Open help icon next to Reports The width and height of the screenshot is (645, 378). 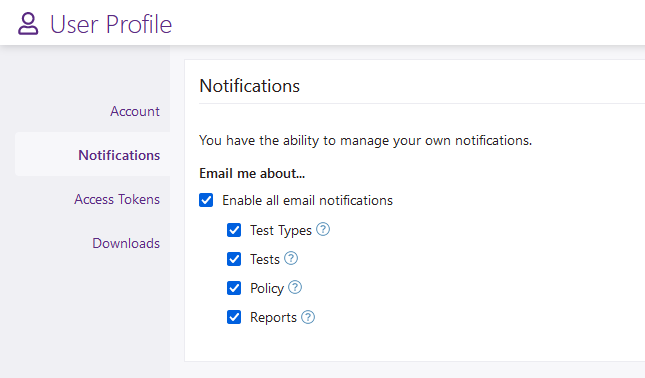pos(308,317)
